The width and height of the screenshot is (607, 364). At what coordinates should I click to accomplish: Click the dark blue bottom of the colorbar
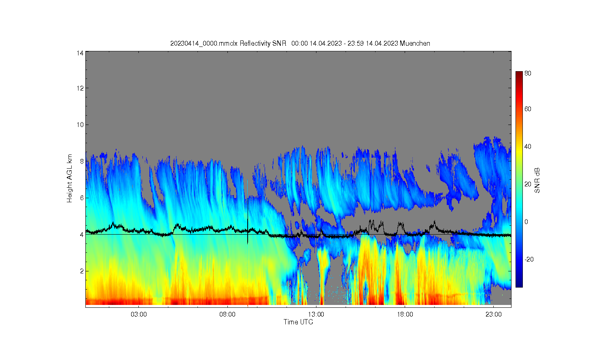pyautogui.click(x=519, y=284)
